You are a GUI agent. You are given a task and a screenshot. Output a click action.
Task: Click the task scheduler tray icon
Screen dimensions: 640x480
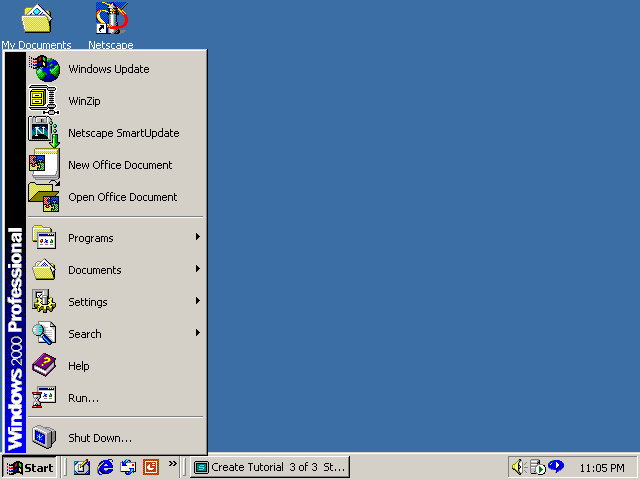tap(538, 467)
